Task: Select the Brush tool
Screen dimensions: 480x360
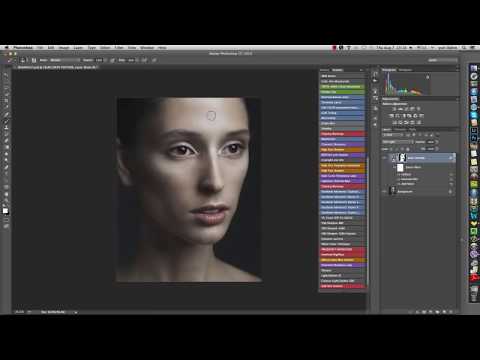Action: click(6, 121)
